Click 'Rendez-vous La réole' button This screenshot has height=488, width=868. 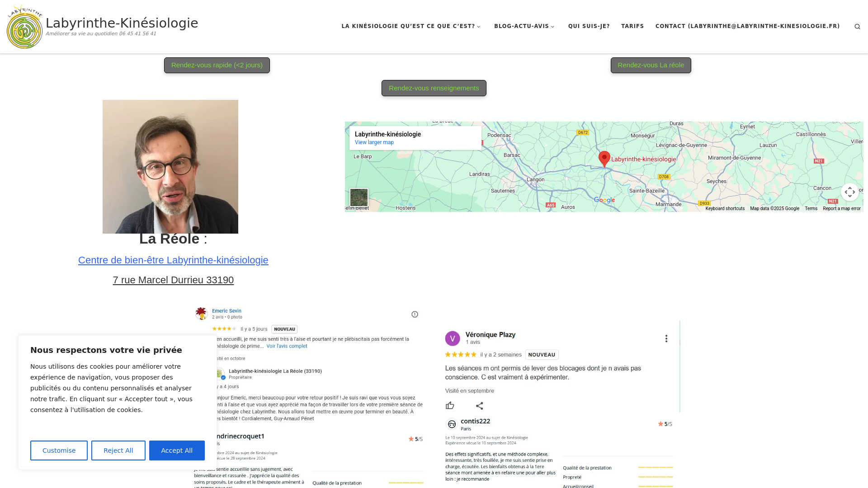click(x=651, y=65)
